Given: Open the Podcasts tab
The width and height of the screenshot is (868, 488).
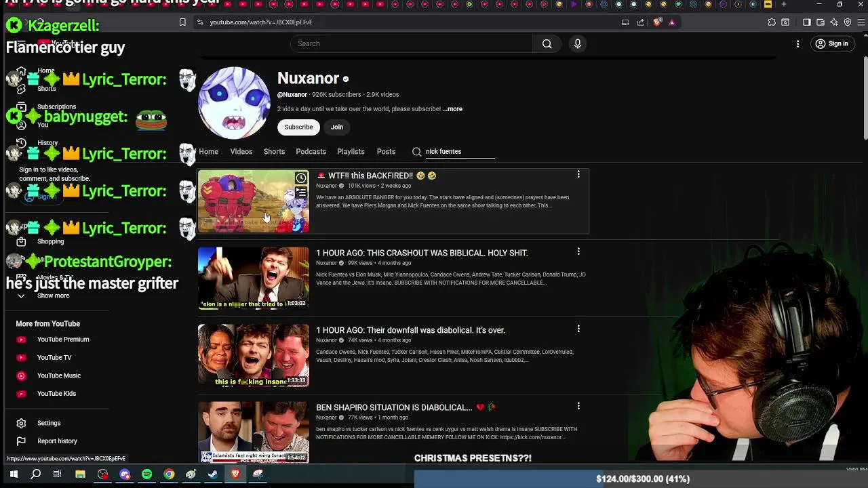Looking at the screenshot, I should pyautogui.click(x=311, y=152).
